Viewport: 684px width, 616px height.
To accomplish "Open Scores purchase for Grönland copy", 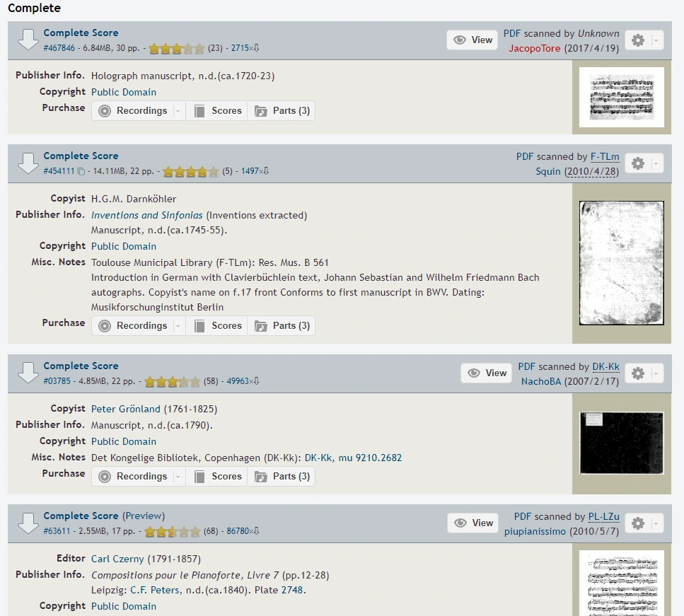I will 217,477.
